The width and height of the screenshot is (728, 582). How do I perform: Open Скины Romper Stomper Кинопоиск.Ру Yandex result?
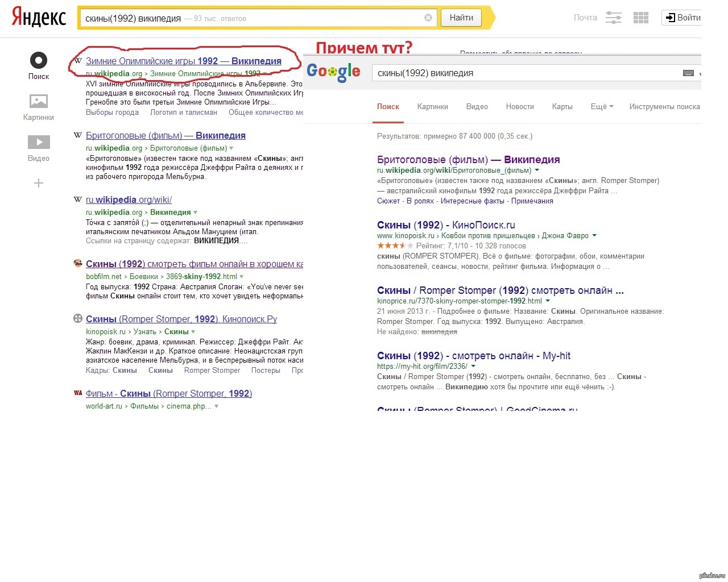[181, 319]
